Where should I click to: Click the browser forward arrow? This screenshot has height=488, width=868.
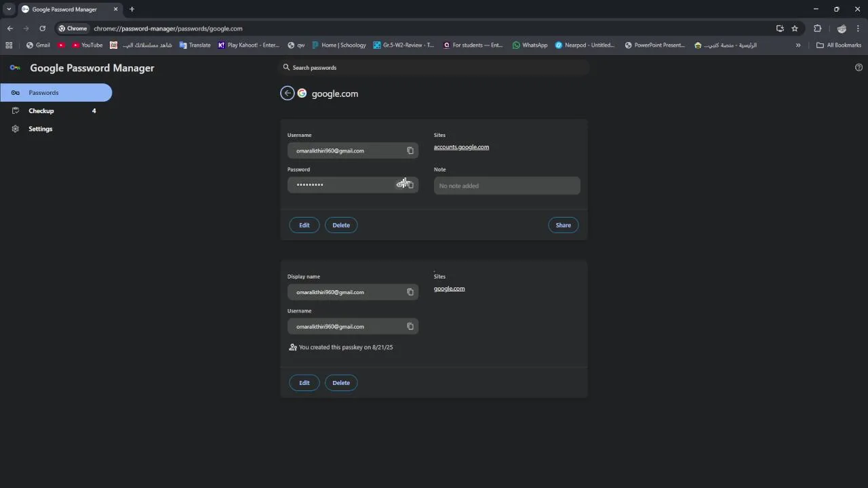(26, 28)
